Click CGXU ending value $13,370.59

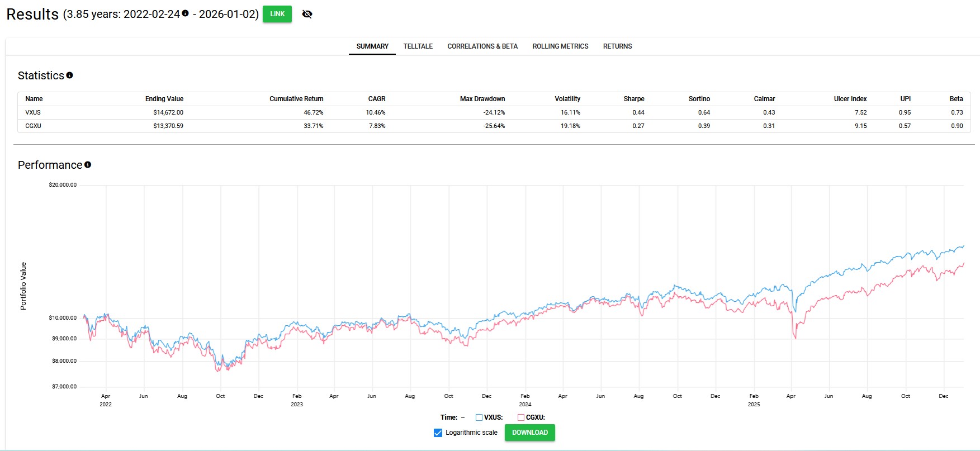click(x=168, y=126)
